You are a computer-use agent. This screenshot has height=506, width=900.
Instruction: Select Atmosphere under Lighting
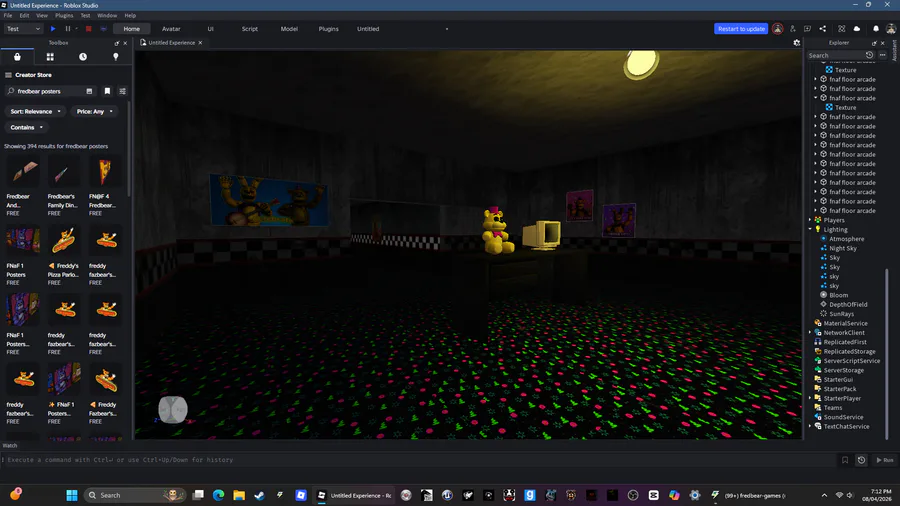click(846, 239)
